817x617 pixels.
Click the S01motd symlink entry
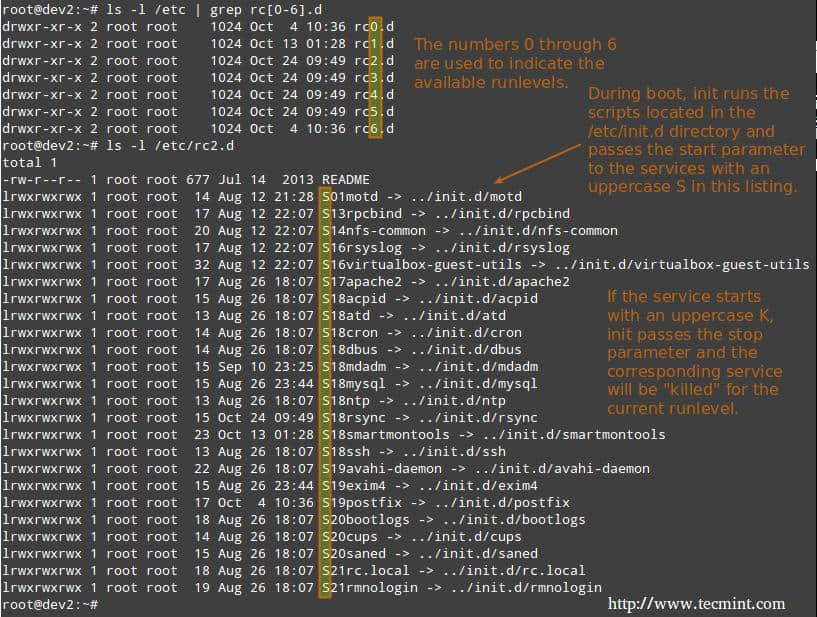pyautogui.click(x=349, y=196)
